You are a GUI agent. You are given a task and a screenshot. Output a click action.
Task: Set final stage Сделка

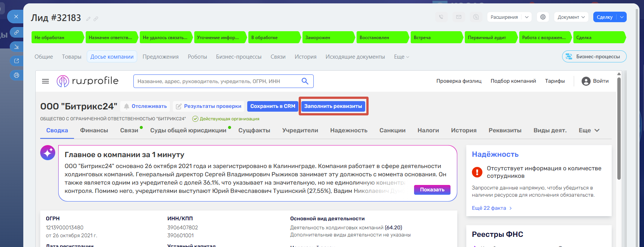(600, 38)
